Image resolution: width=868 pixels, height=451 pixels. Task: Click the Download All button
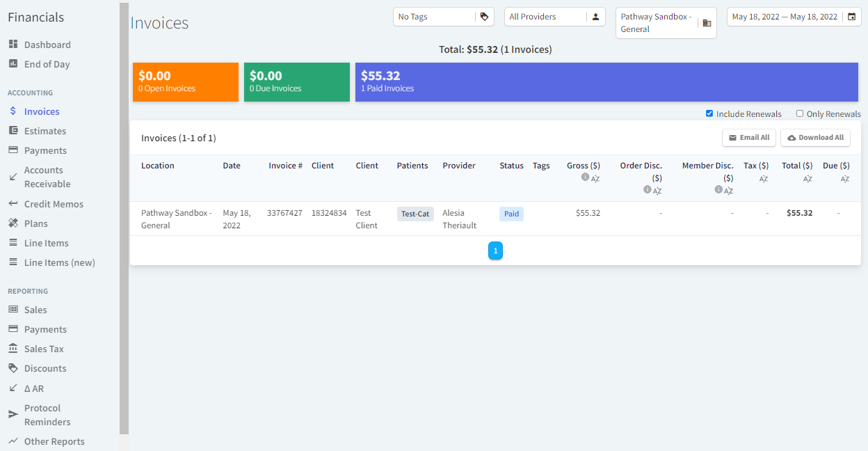point(815,137)
